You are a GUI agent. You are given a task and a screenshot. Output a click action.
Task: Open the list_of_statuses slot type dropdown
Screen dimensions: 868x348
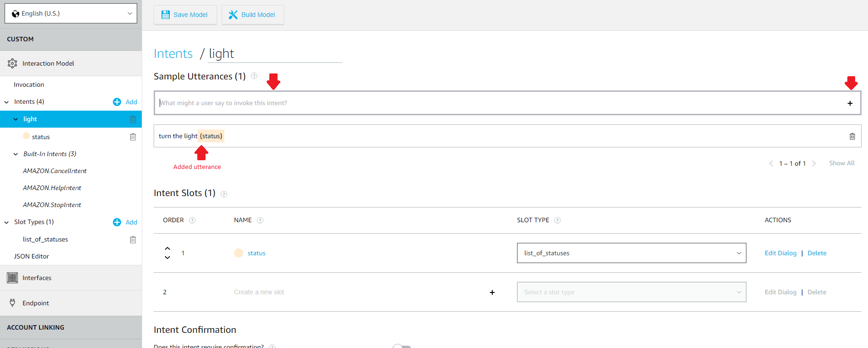[631, 253]
